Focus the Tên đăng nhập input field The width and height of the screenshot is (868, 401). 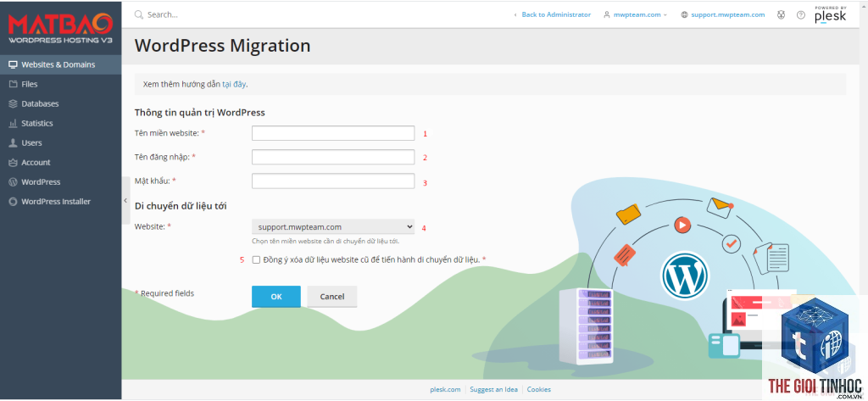[333, 157]
